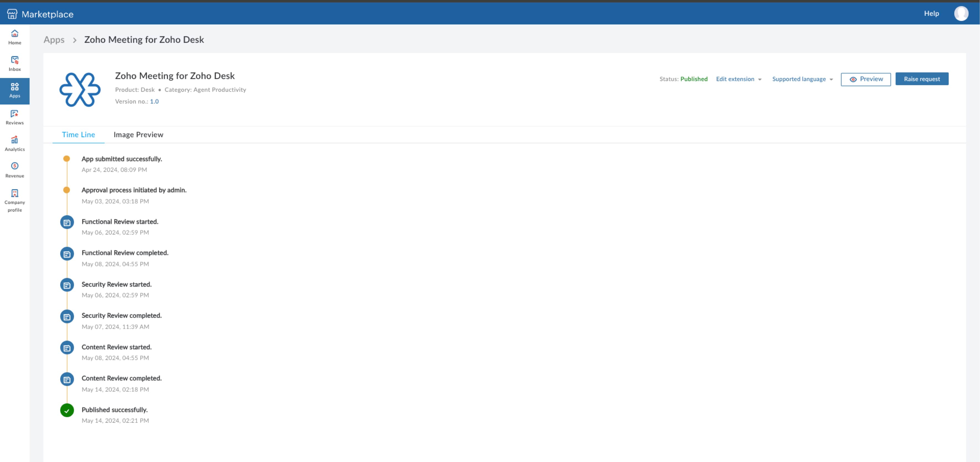This screenshot has height=462, width=980.
Task: Click version number 1.0 link
Action: [x=154, y=101]
